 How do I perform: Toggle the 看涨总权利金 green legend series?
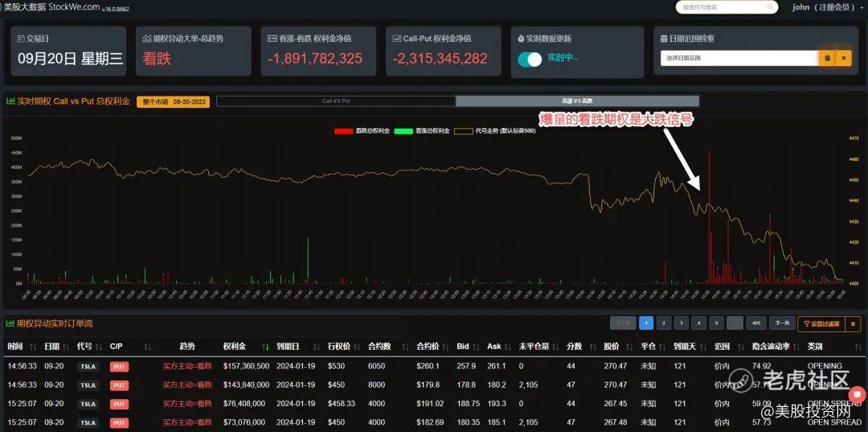(x=421, y=131)
